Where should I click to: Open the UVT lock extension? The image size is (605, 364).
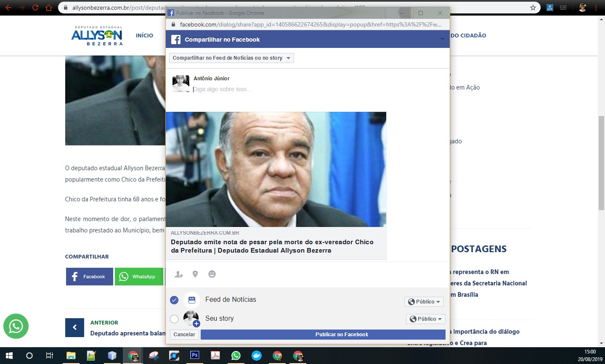tap(550, 8)
